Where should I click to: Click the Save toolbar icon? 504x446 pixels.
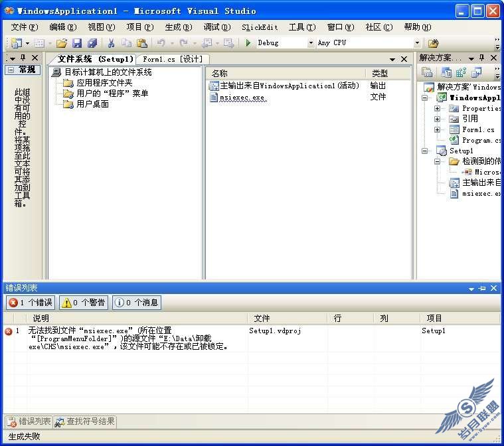[77, 42]
